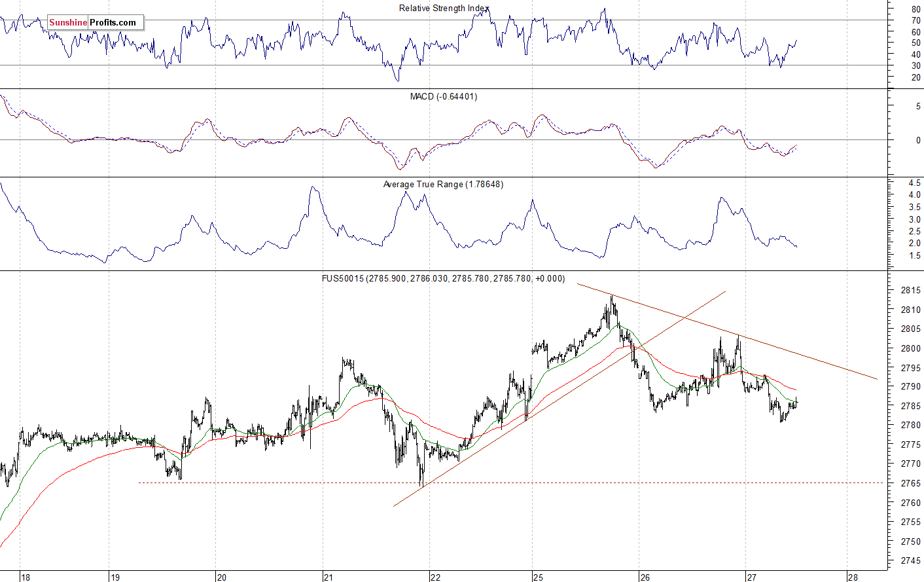924x582 pixels.
Task: Click the Relative Strength Index title
Action: click(x=444, y=9)
